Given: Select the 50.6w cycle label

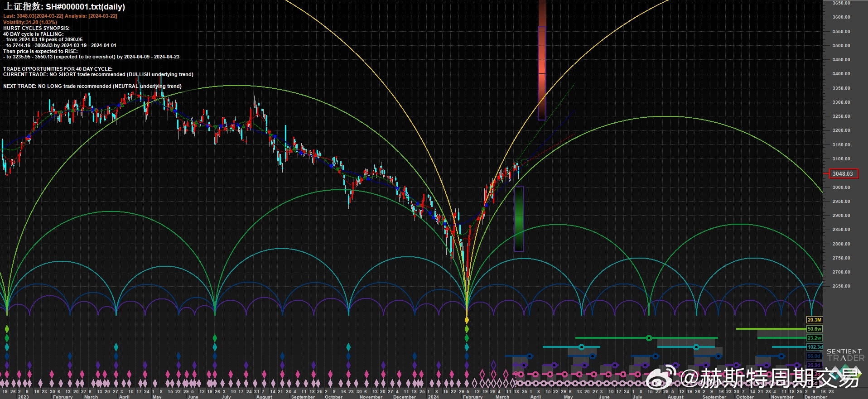Looking at the screenshot, I should 814,329.
